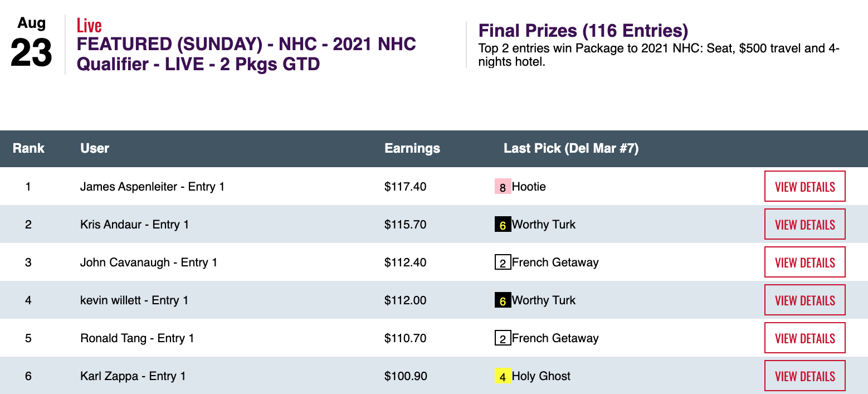Open the Featured Sunday NHC Qualifier title
868x394 pixels.
246,54
